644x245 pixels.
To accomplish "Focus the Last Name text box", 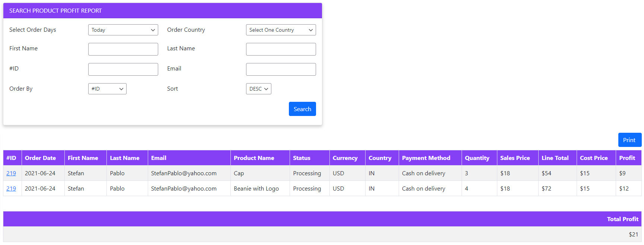I will (x=281, y=49).
